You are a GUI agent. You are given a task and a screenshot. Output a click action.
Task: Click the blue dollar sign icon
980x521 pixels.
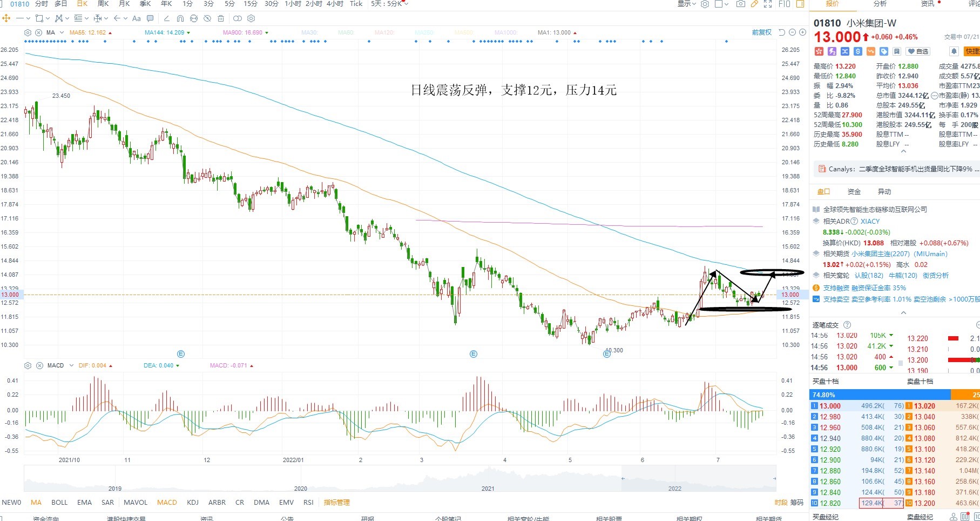click(858, 51)
